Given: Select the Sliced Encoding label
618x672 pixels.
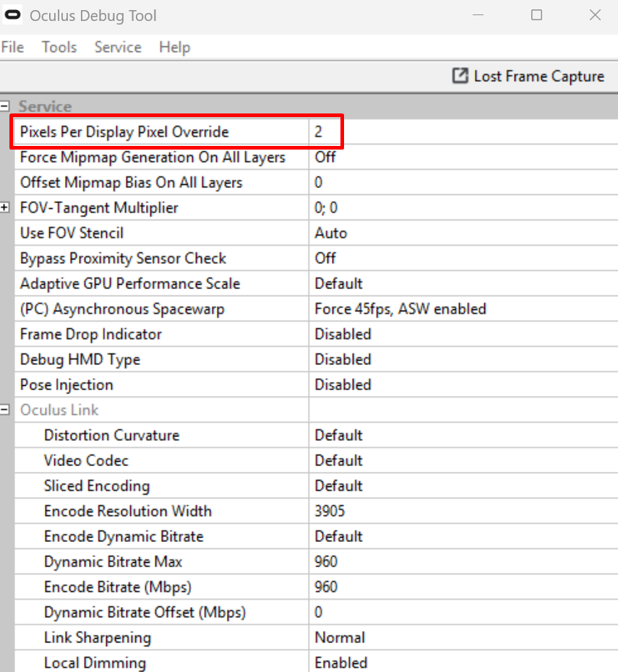Looking at the screenshot, I should pos(97,486).
